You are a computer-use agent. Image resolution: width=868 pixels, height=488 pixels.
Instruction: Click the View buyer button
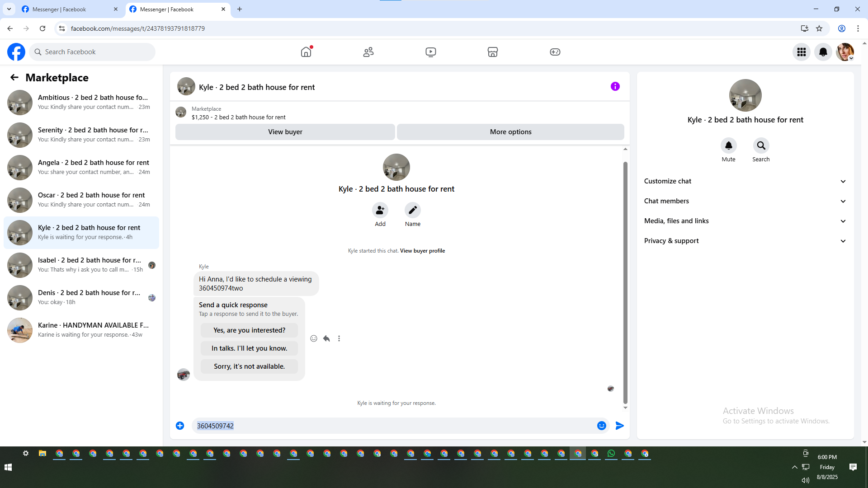[285, 132]
